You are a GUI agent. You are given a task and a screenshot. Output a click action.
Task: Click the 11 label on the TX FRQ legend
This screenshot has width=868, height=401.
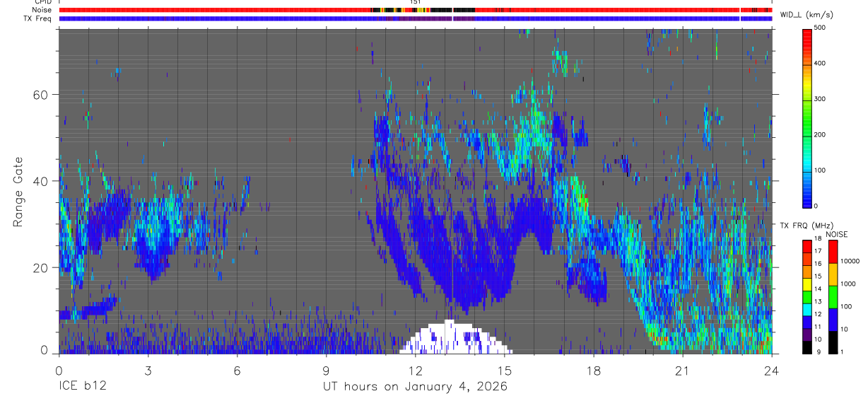(x=819, y=327)
